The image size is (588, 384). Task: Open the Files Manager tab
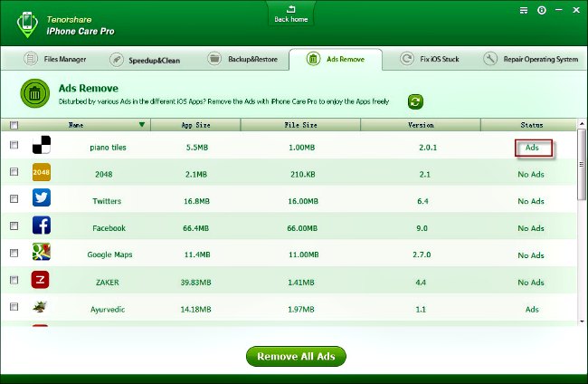pyautogui.click(x=55, y=59)
